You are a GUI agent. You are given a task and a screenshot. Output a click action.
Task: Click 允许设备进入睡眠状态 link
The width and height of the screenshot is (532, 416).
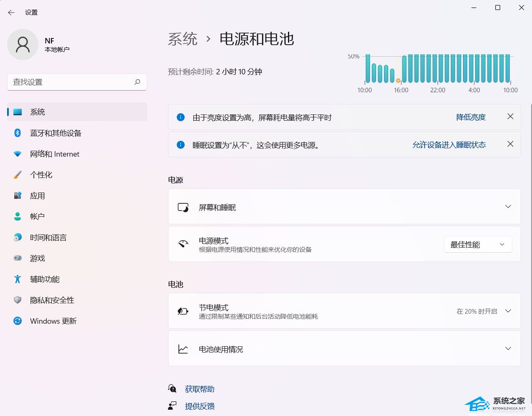tap(449, 145)
